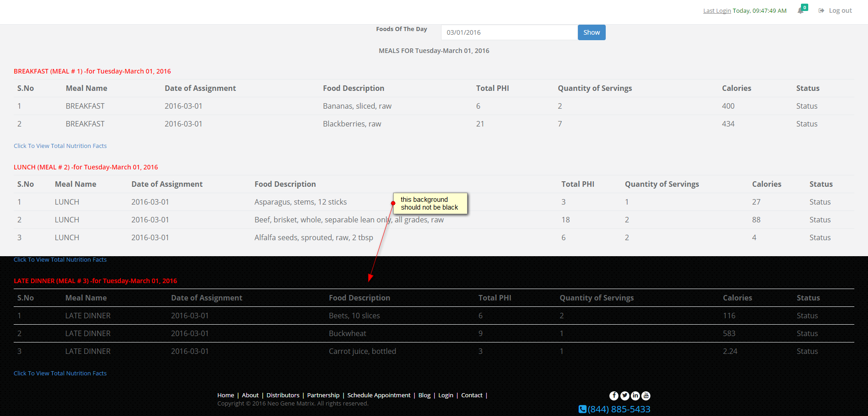This screenshot has height=416, width=868.
Task: Click the Show button
Action: click(592, 32)
